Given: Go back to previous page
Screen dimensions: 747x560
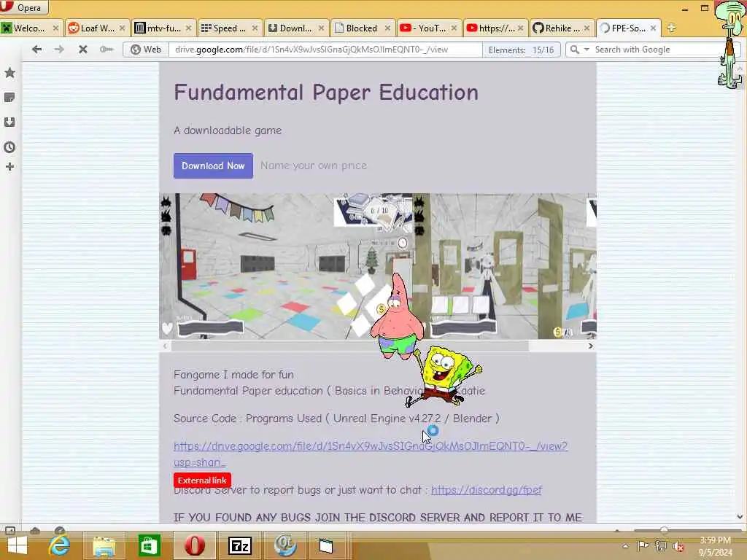Looking at the screenshot, I should pos(36,49).
